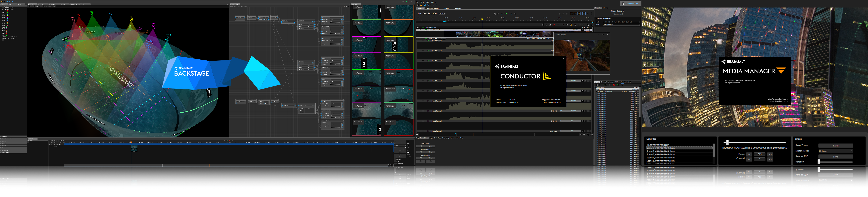Step forward using the transport's next arrow
The image size is (868, 197).
pos(511,14)
